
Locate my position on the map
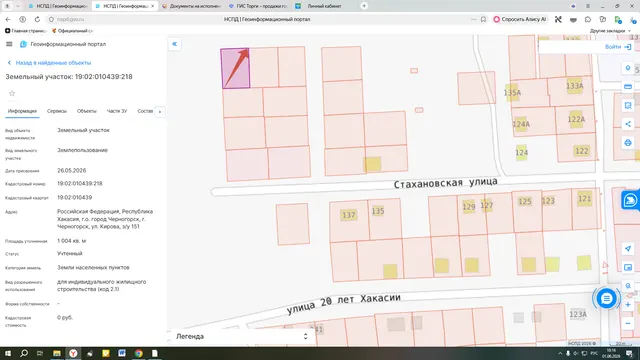pyautogui.click(x=628, y=249)
